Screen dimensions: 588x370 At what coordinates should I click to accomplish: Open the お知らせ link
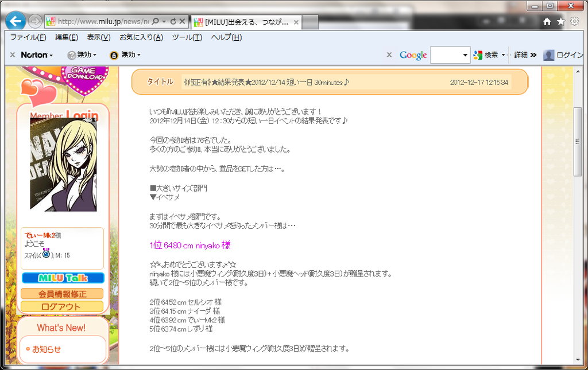click(x=46, y=349)
